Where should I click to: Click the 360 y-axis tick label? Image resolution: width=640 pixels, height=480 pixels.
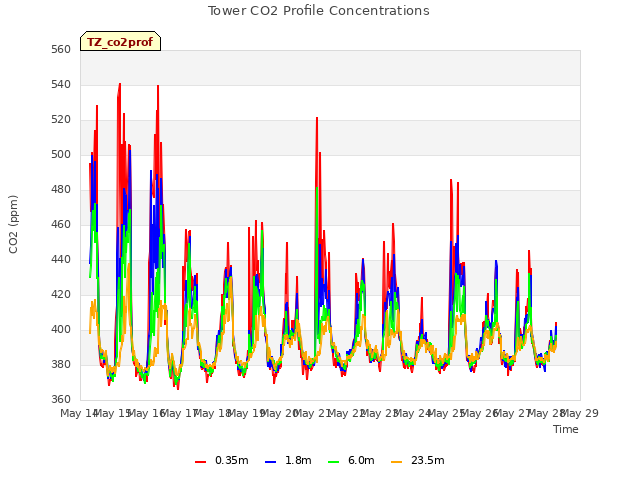click(61, 400)
